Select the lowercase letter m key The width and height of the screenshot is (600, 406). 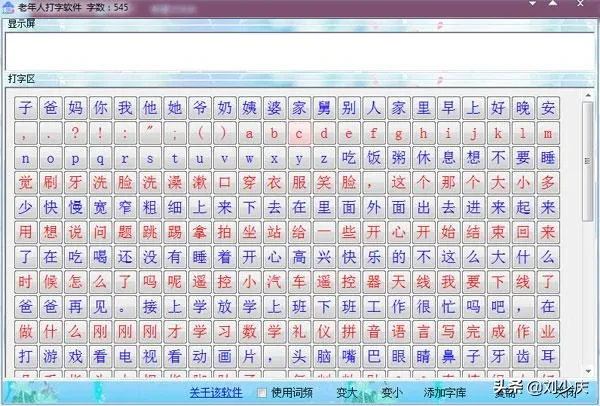pyautogui.click(x=548, y=132)
